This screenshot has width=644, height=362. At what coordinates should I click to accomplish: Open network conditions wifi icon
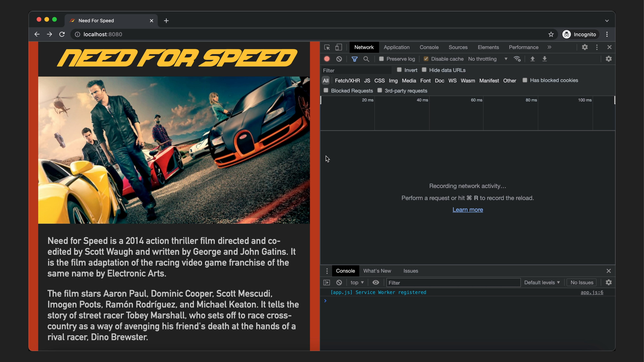[x=517, y=59]
